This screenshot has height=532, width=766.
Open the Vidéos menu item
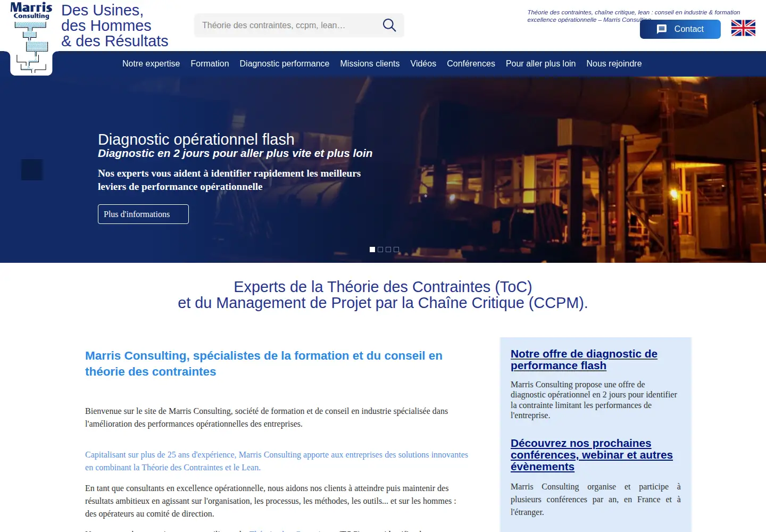pyautogui.click(x=423, y=64)
